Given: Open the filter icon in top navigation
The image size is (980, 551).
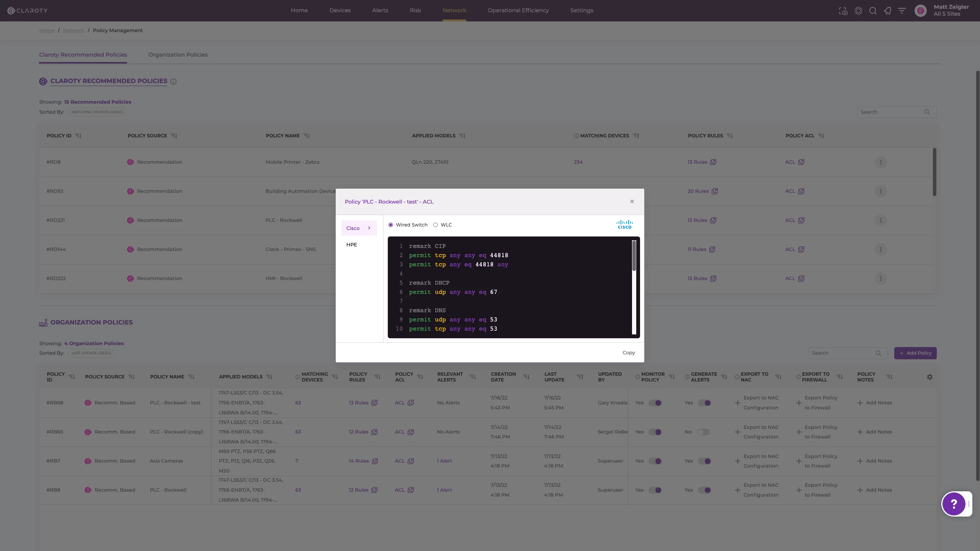Looking at the screenshot, I should 902,11.
